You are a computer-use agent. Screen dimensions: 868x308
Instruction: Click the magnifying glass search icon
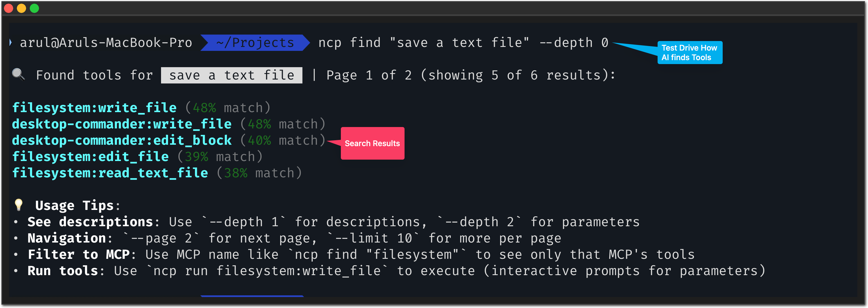(18, 74)
